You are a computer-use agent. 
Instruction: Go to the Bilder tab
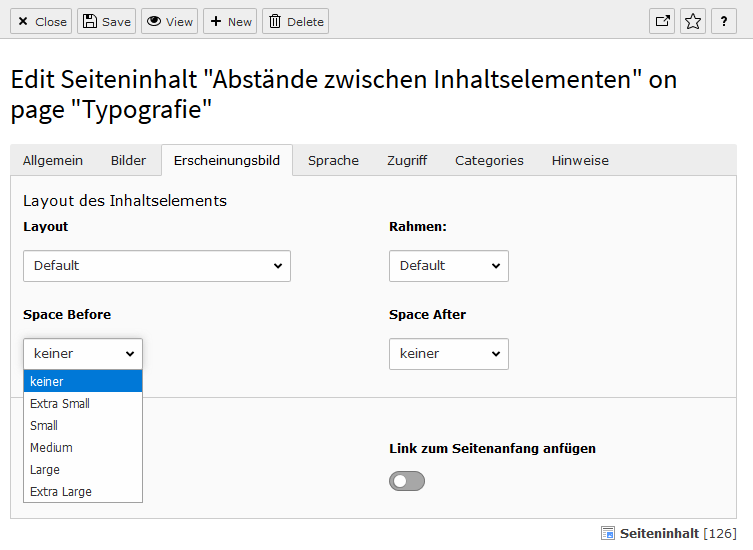coord(128,160)
